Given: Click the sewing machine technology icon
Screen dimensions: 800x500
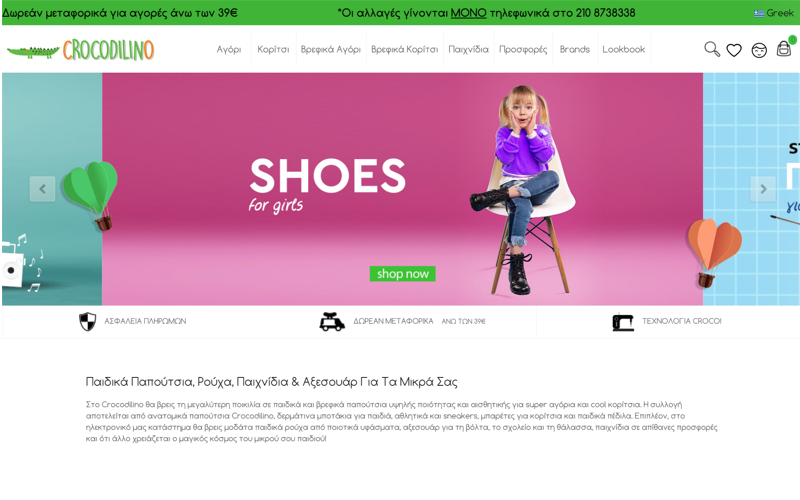Looking at the screenshot, I should pyautogui.click(x=623, y=322).
